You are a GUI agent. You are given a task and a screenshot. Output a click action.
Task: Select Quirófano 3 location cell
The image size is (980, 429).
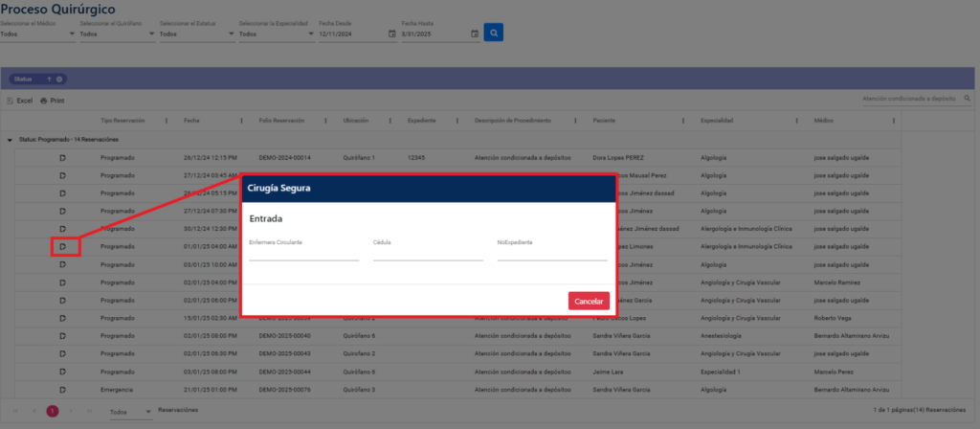(360, 389)
